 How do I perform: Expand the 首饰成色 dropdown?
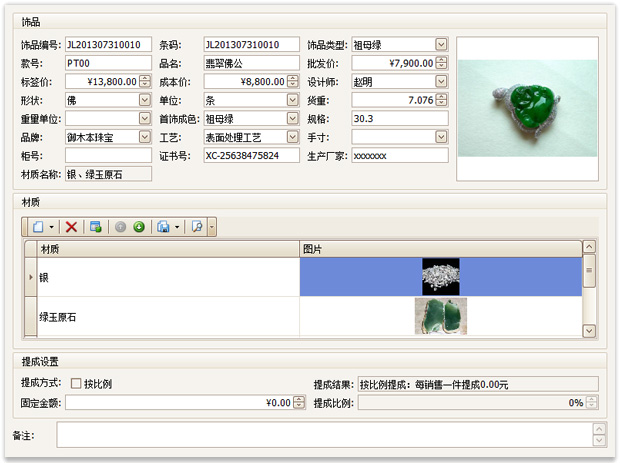click(293, 118)
